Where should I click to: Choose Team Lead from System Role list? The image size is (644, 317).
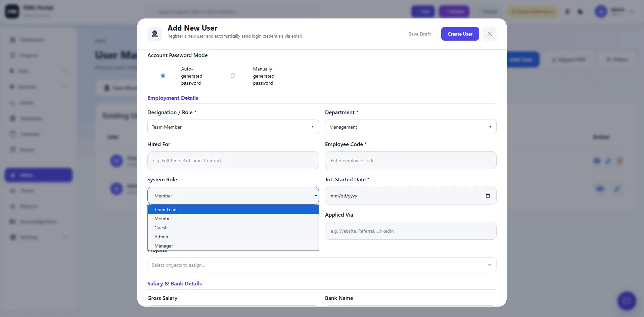click(233, 210)
